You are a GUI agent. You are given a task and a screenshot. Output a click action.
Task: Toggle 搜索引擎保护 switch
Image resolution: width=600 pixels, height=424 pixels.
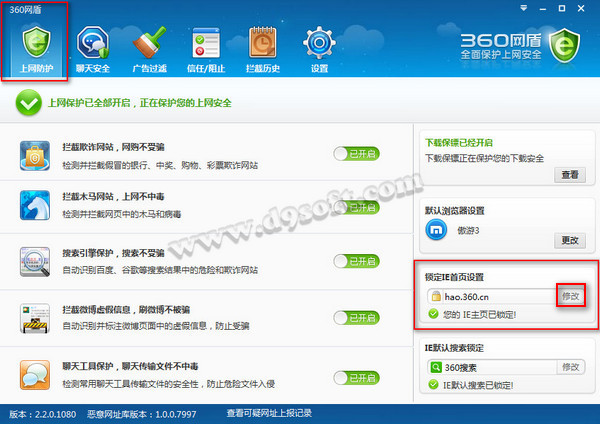pyautogui.click(x=357, y=261)
